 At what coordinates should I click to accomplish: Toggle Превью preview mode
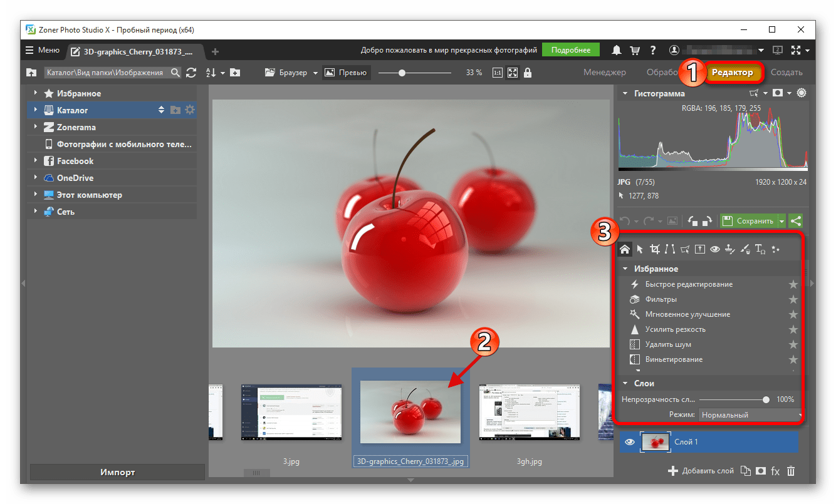346,73
